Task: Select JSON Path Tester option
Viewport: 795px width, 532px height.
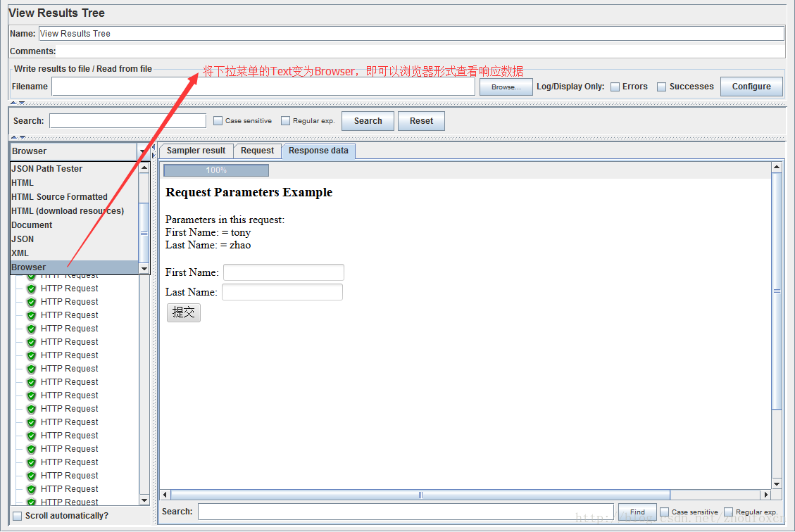Action: pos(47,169)
